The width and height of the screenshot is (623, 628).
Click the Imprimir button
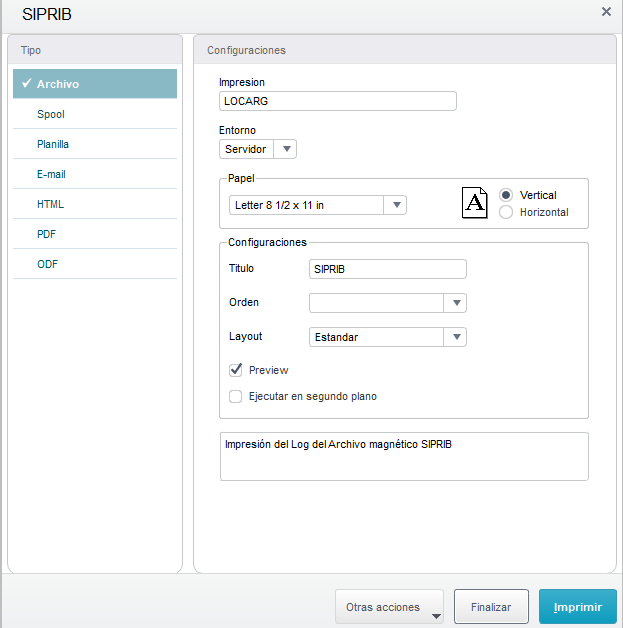578,607
